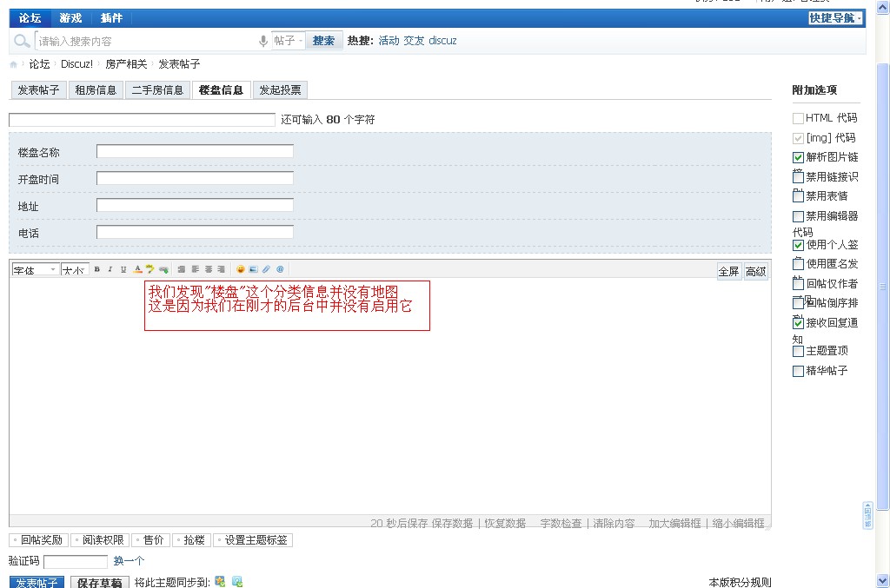Open the font color picker

pos(137,269)
